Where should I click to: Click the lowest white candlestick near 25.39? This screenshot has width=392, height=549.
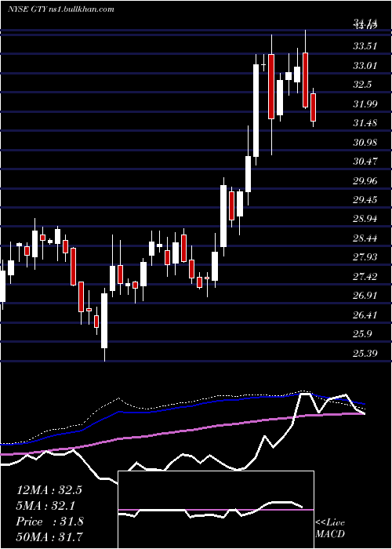104,321
